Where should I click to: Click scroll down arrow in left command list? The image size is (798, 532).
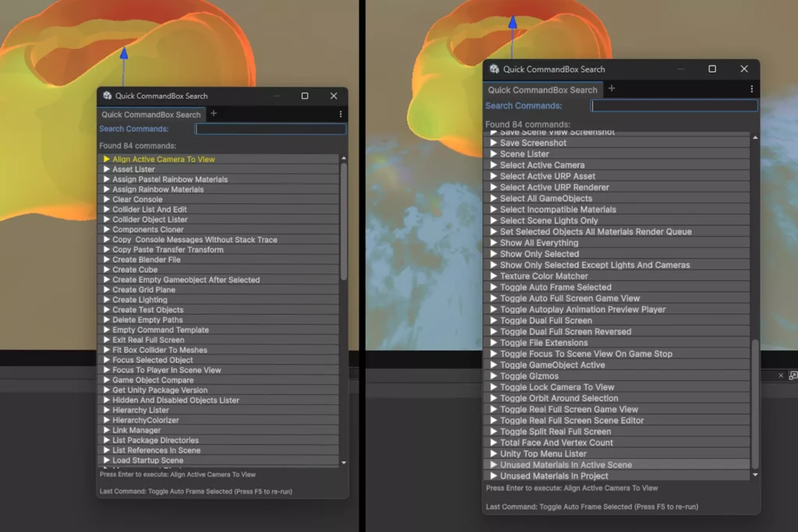[344, 463]
